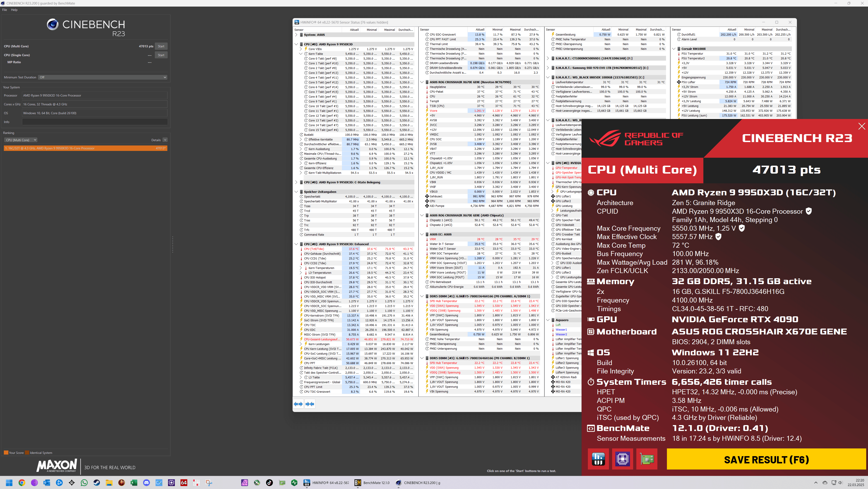This screenshot has width=868, height=489.
Task: Open the Help menu
Action: (14, 10)
